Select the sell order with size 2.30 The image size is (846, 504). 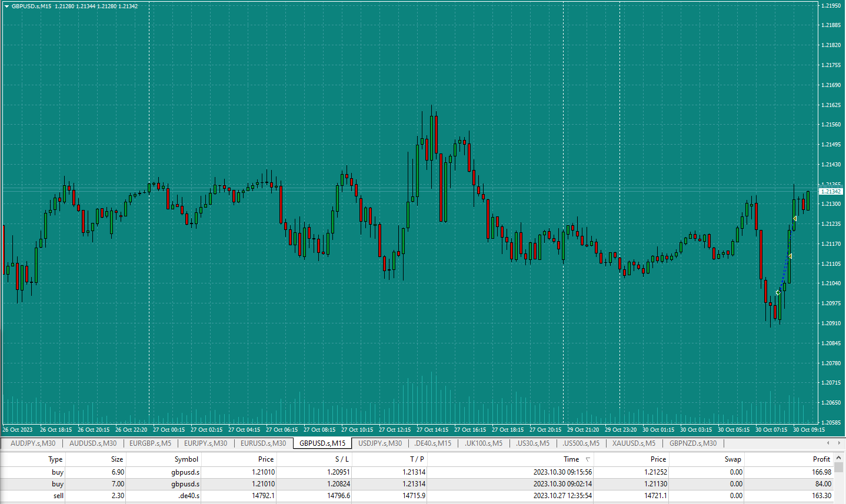(417, 496)
